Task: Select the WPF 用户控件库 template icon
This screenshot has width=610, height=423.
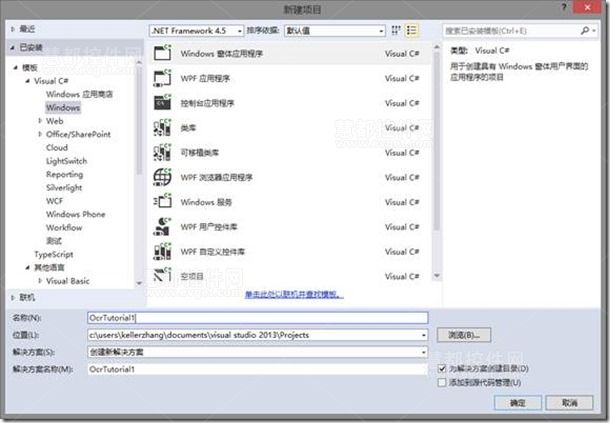Action: [163, 227]
